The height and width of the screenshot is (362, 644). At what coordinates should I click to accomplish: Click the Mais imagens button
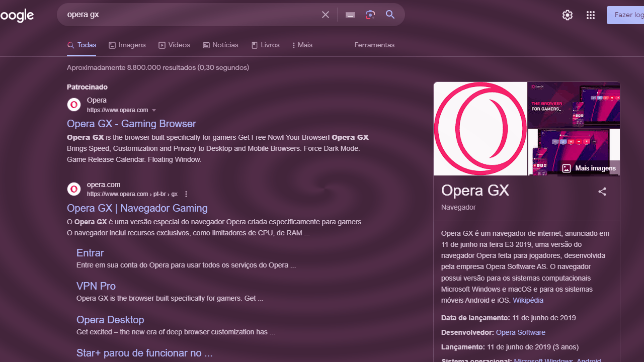(x=589, y=168)
